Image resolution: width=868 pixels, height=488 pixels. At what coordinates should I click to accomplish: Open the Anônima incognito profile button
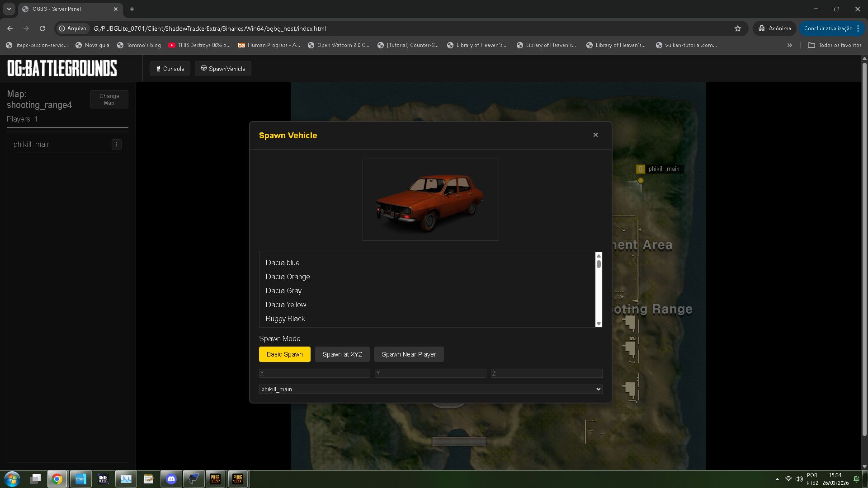pos(775,28)
